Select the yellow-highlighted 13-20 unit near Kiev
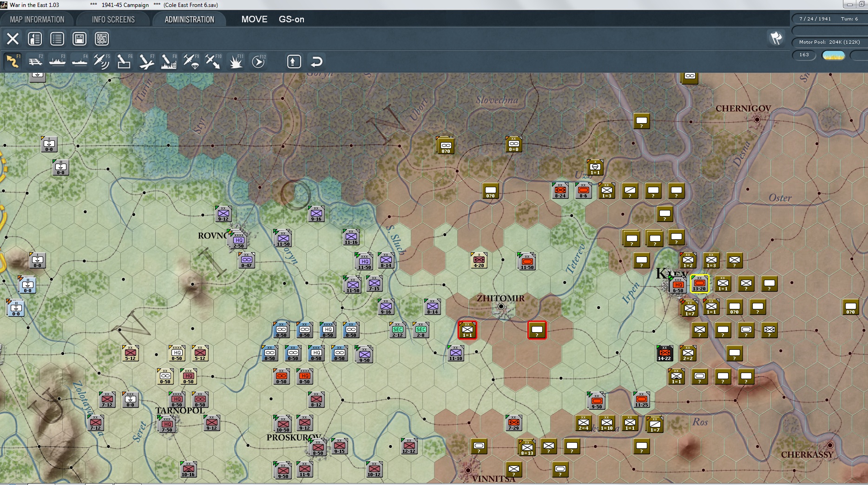Image resolution: width=868 pixels, height=485 pixels. tap(699, 283)
